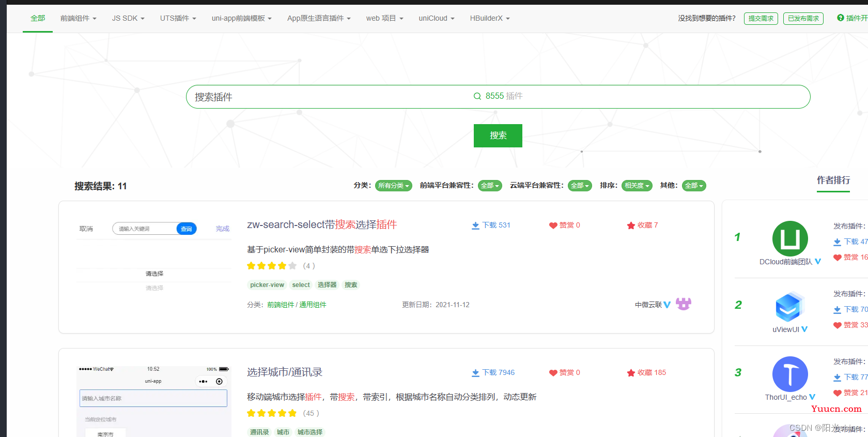Click the 选择器 tag
The width and height of the screenshot is (868, 437).
(x=327, y=285)
